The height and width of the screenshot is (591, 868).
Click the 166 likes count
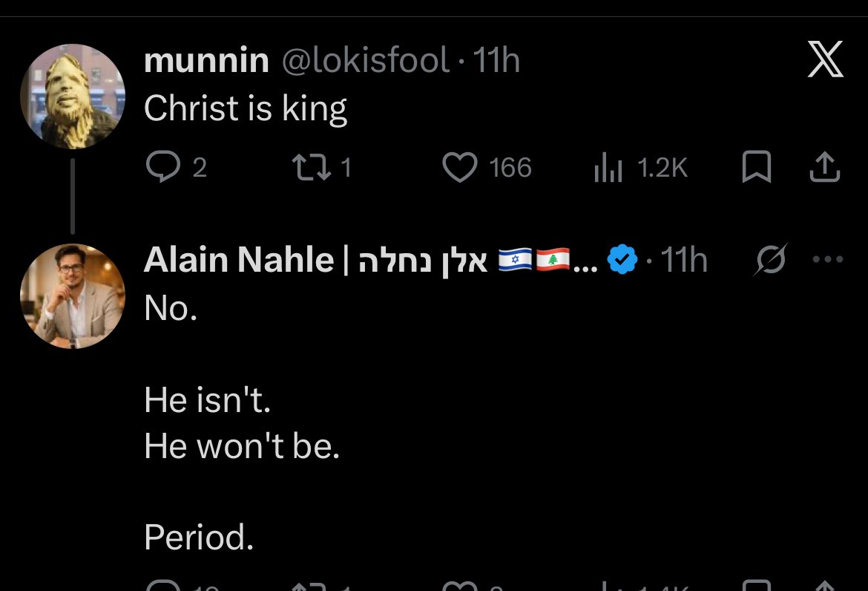pos(510,168)
